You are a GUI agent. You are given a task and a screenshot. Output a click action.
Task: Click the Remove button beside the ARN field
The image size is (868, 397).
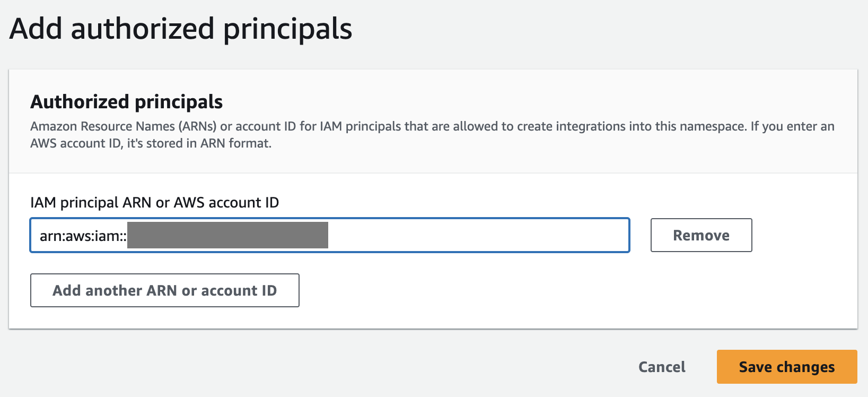[x=701, y=235]
